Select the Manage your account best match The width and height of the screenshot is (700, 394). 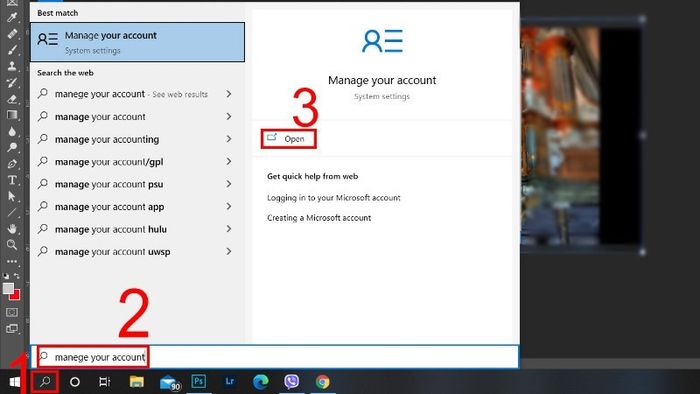pyautogui.click(x=138, y=42)
